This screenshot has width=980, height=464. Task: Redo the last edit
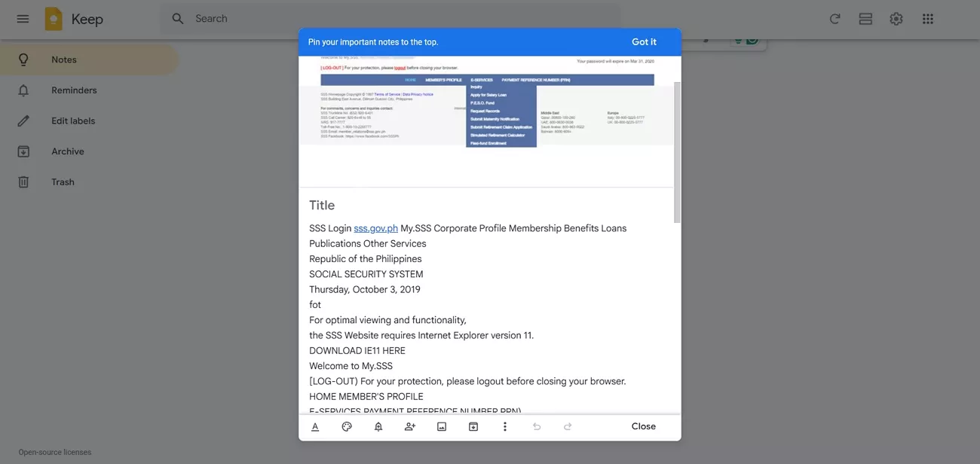coord(567,426)
